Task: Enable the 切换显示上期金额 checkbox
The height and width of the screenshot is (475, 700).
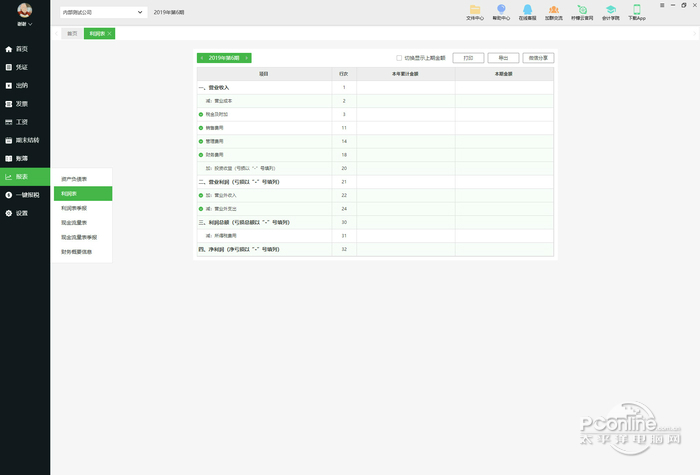Action: tap(399, 58)
